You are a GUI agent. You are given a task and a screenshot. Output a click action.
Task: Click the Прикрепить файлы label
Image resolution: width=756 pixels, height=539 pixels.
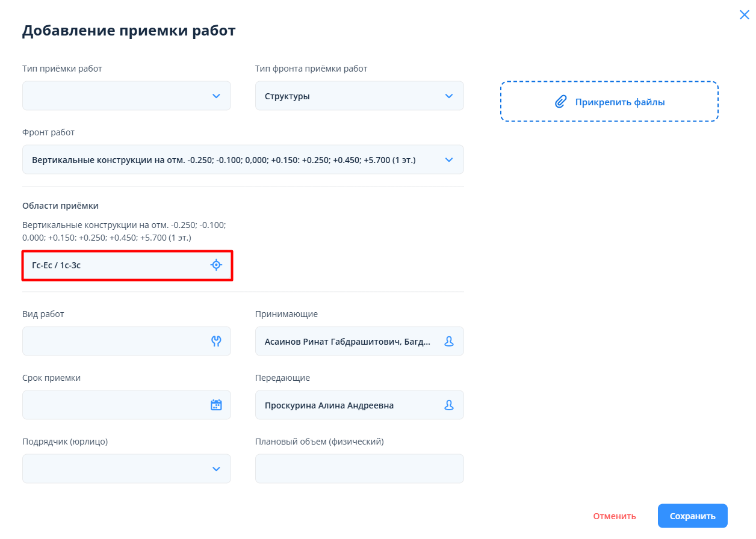[619, 102]
